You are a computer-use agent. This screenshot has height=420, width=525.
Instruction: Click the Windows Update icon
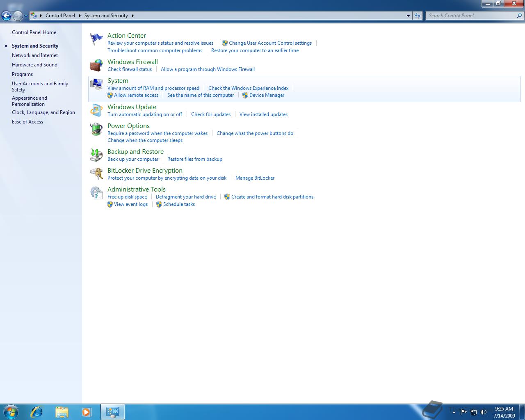tap(96, 110)
